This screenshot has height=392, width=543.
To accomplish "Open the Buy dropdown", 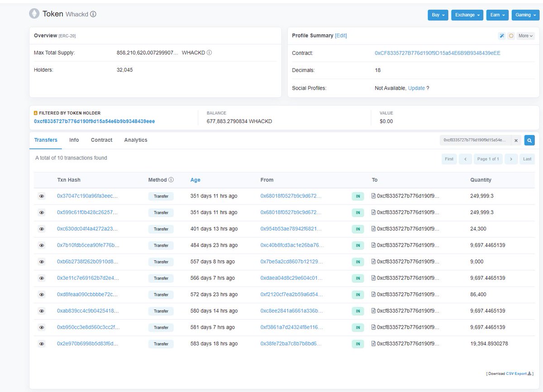I will pos(438,15).
